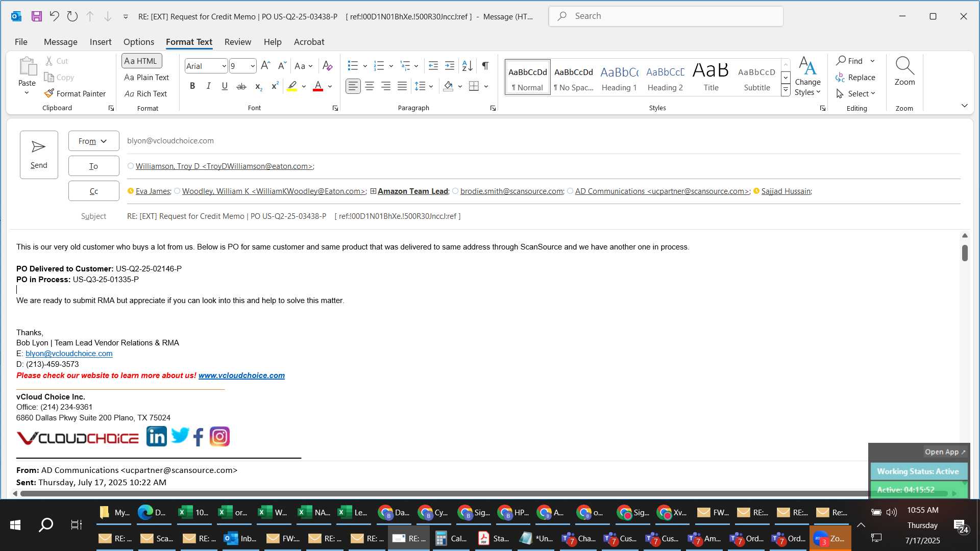Open LinkedIn icon in signature

(156, 437)
